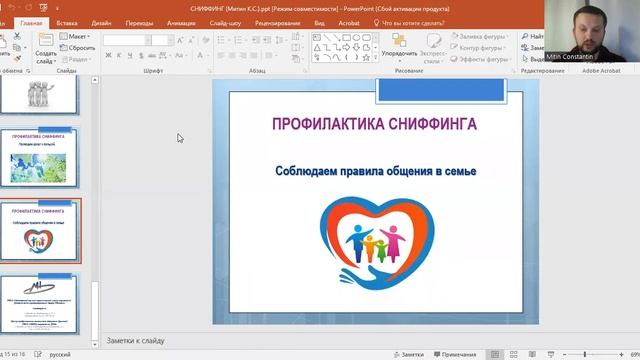Toggle center alignment paragraph
The image size is (640, 360).
click(x=231, y=55)
